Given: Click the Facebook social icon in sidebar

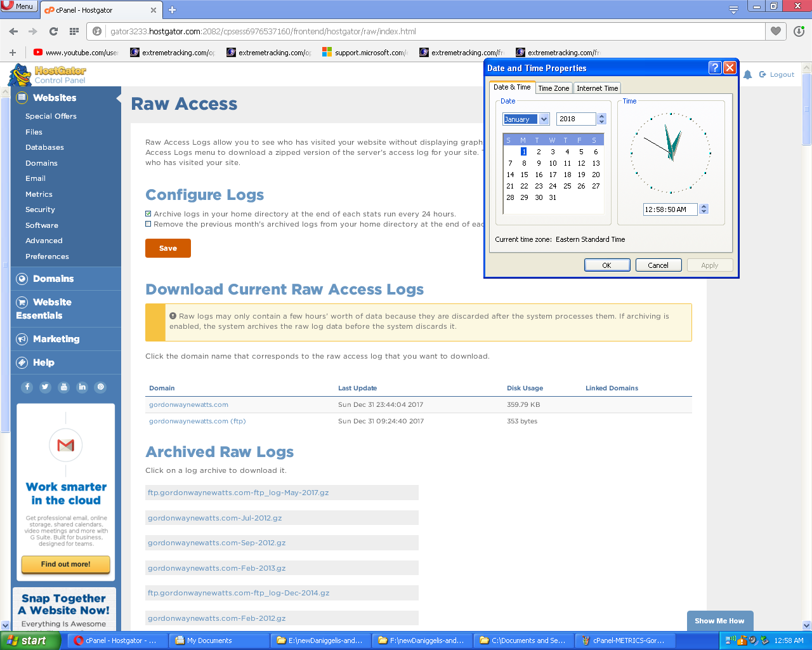Looking at the screenshot, I should pyautogui.click(x=27, y=387).
